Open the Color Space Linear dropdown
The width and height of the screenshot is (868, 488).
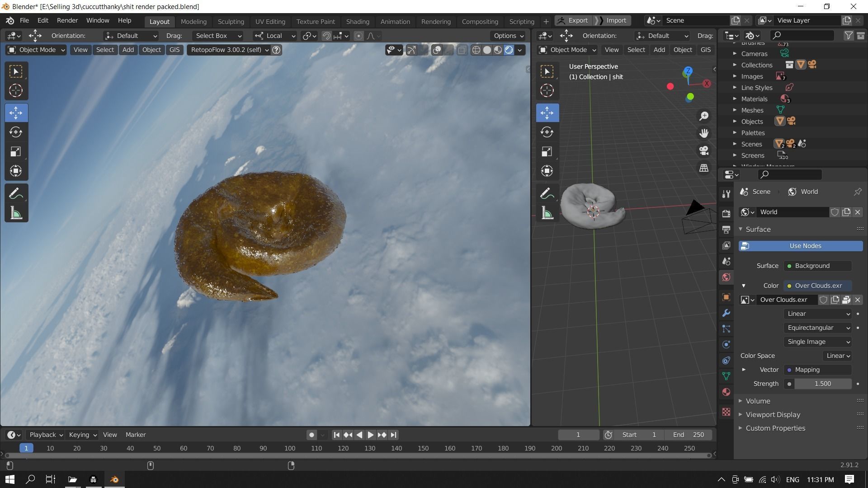point(837,356)
